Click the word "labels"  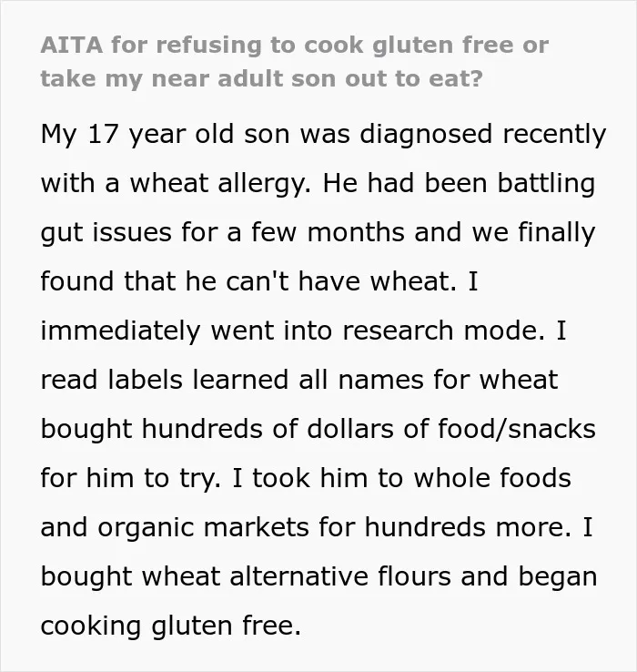click(x=146, y=380)
